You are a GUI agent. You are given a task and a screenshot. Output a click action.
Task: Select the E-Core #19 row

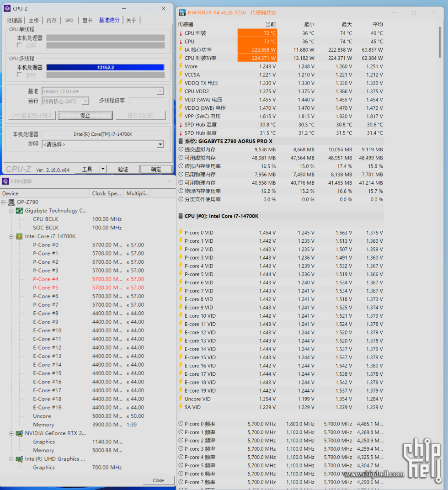tap(89, 408)
